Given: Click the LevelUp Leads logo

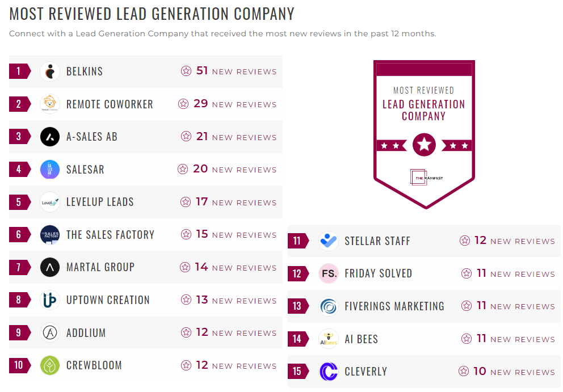Looking at the screenshot, I should tap(50, 202).
